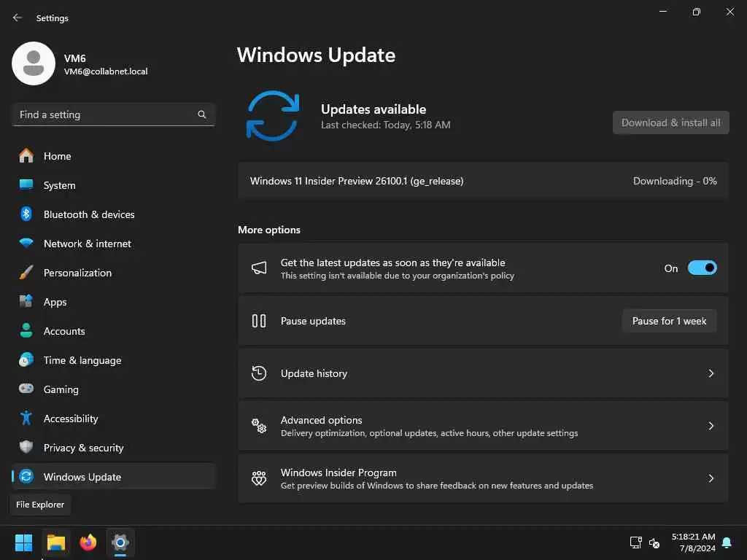This screenshot has height=560, width=747.
Task: Go to Accounts settings
Action: 113,330
